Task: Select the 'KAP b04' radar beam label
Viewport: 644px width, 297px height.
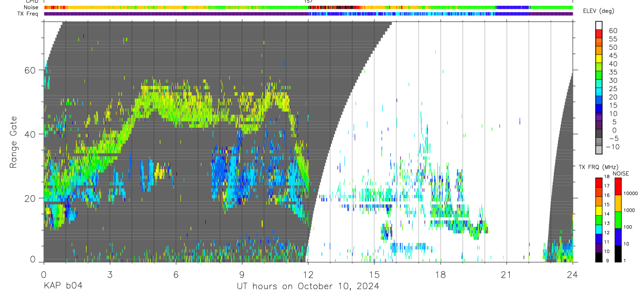Action: point(62,286)
